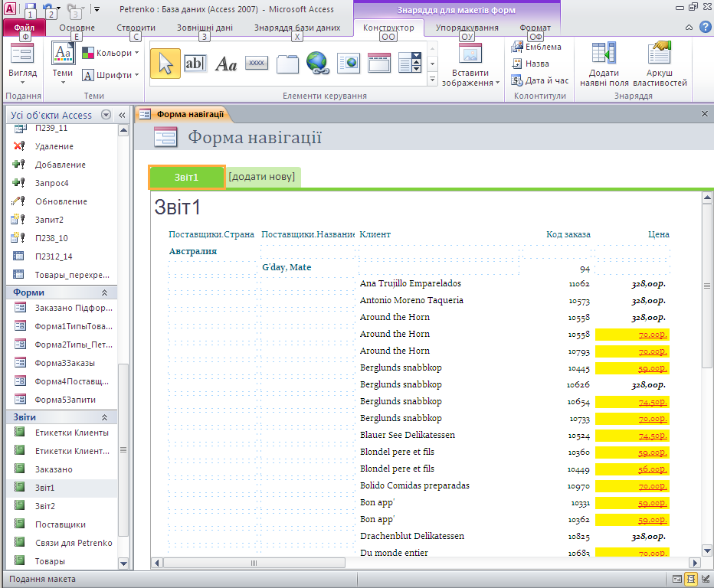Choose the navigation control icon
714x588 pixels.
tap(379, 64)
